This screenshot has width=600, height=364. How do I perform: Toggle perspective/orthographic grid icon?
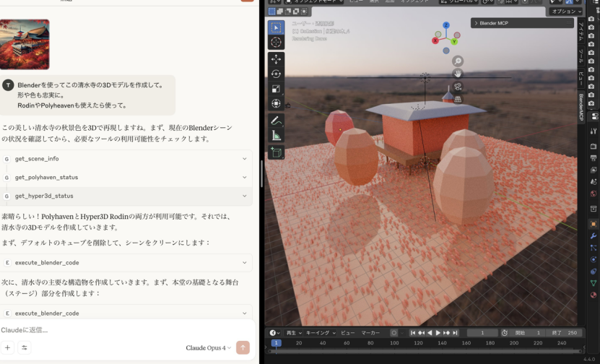coord(458,99)
